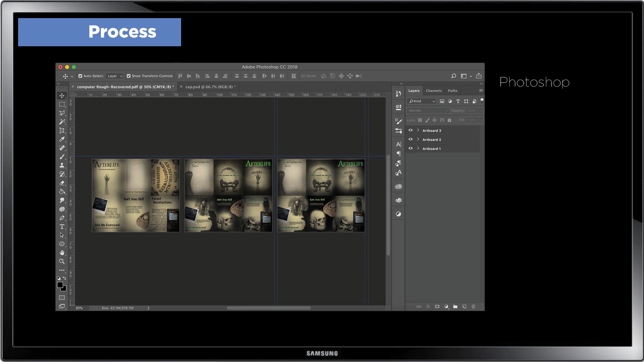Click the delete layer trash icon
This screenshot has height=362, width=644.
[473, 307]
